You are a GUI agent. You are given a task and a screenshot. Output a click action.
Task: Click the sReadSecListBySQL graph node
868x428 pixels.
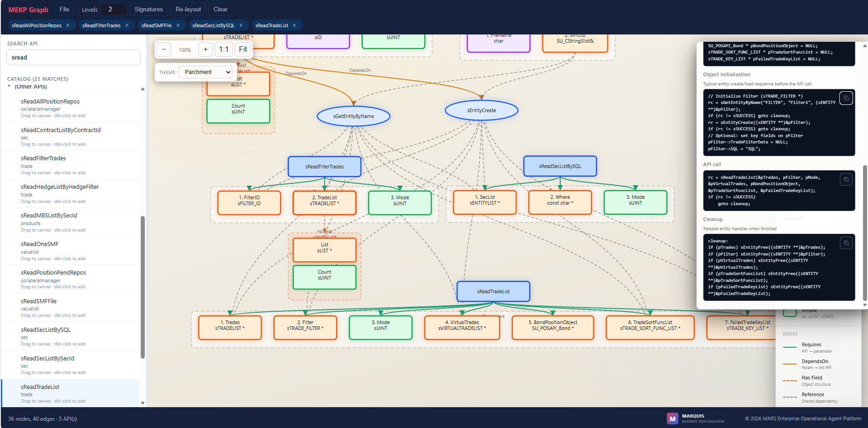(560, 166)
